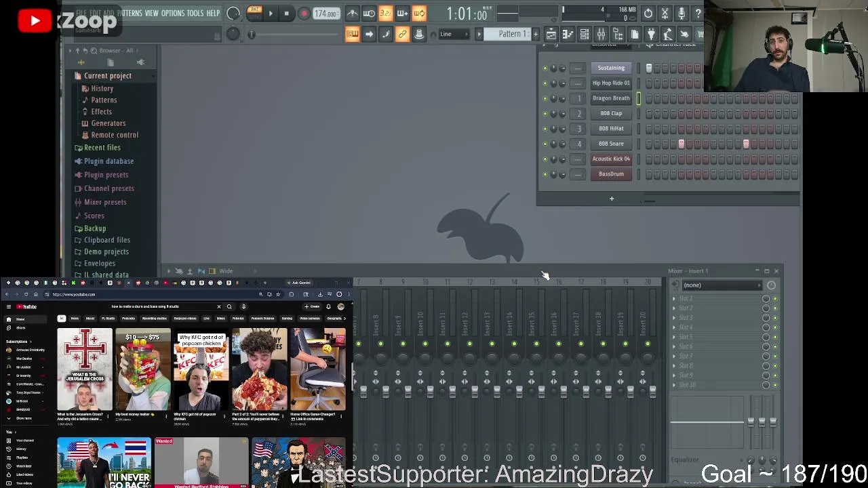
Task: Open the YouTube notifications bell
Action: click(328, 306)
